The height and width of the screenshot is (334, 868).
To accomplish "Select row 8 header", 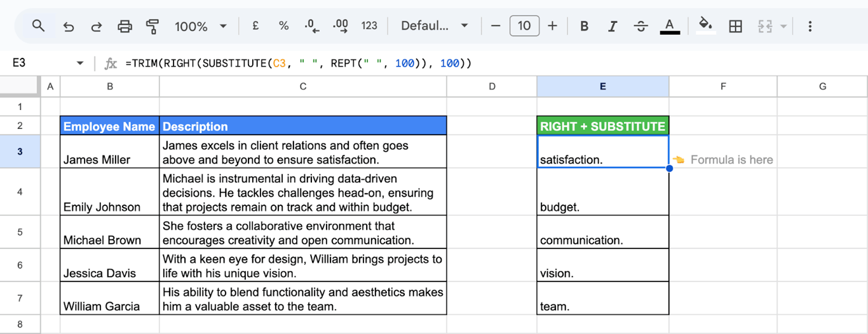I will [x=20, y=324].
